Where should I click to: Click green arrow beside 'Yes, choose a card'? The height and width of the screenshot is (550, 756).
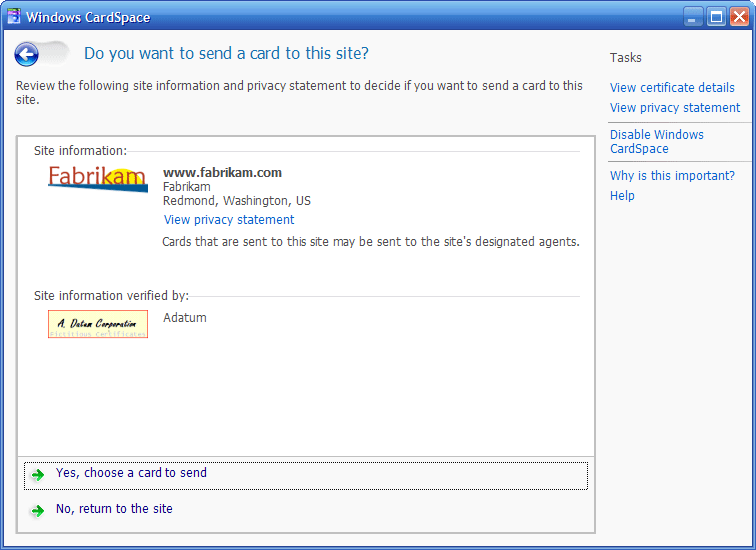(37, 475)
